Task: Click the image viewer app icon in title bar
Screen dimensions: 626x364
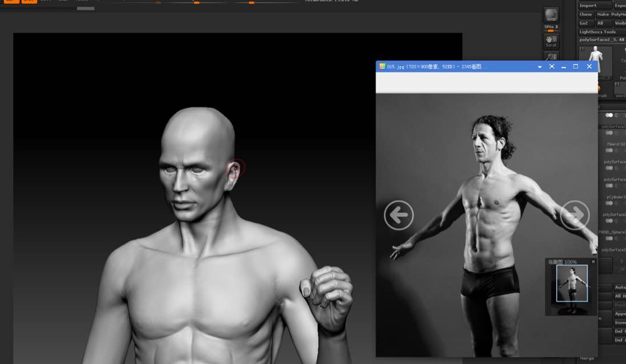Action: pos(382,67)
